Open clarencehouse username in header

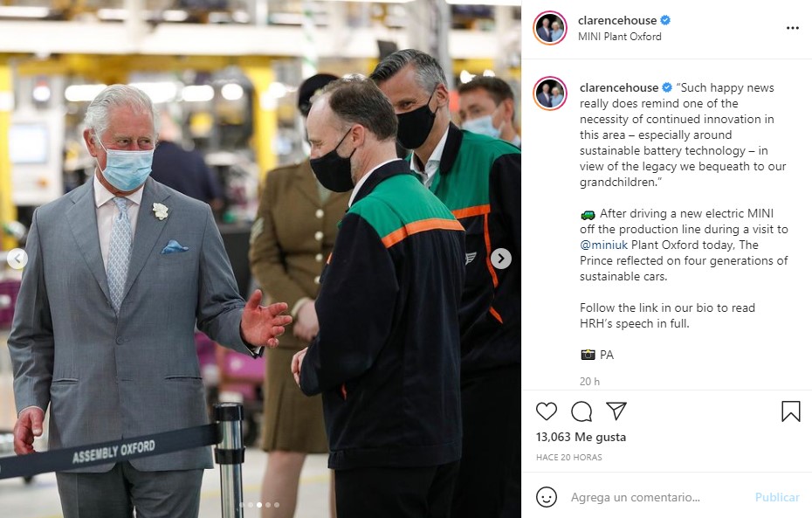click(x=617, y=20)
